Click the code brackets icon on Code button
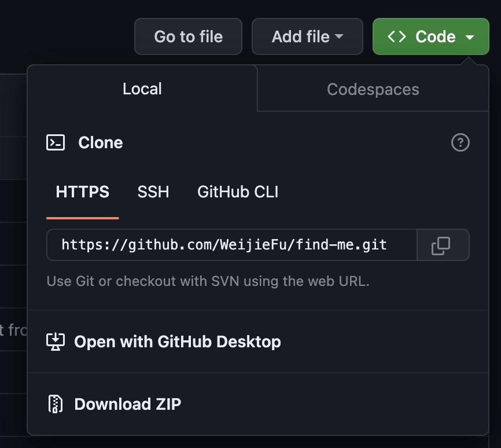This screenshot has width=501, height=448. pos(396,36)
